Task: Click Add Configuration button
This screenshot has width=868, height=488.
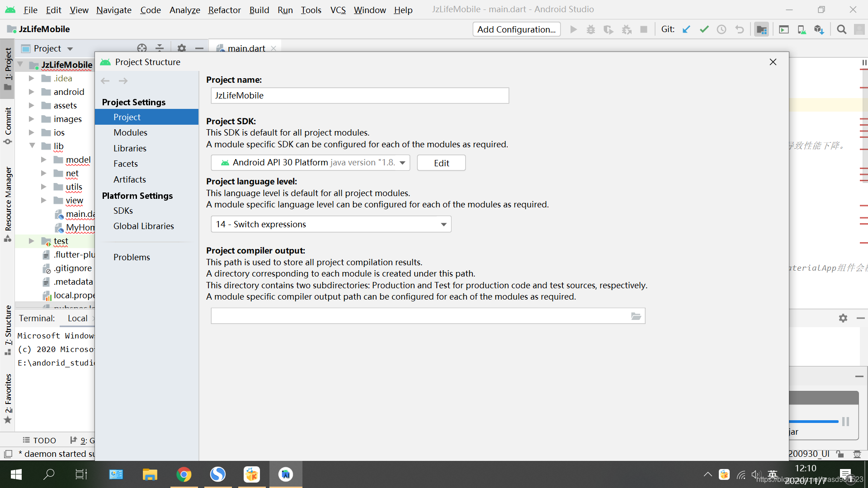Action: [516, 29]
